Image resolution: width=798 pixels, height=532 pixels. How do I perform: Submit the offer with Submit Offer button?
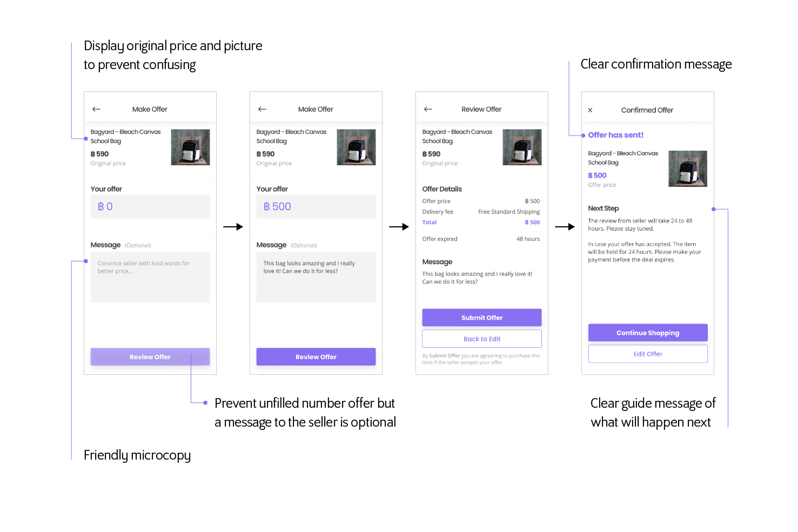(x=482, y=318)
